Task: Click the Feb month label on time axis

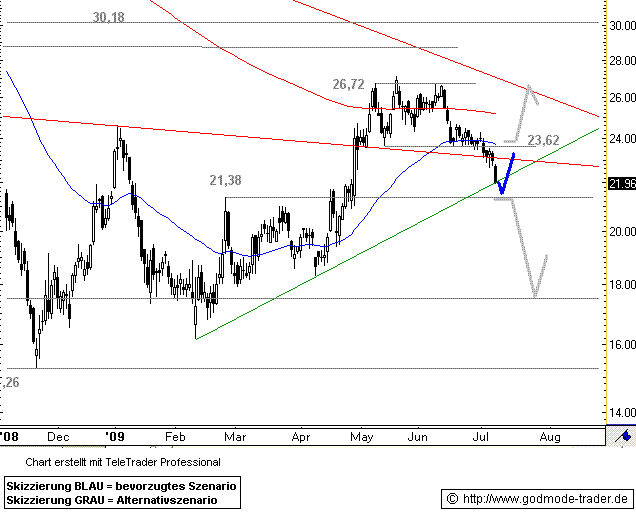Action: [175, 437]
